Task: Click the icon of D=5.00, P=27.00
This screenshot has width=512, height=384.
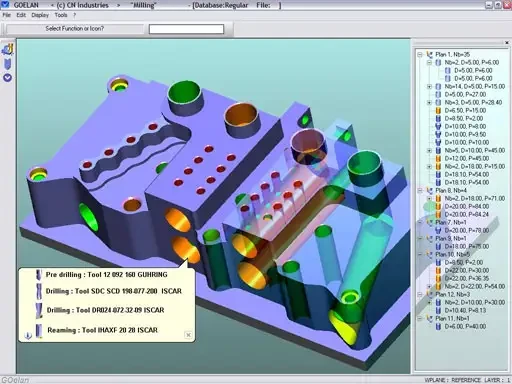Action: (x=438, y=94)
